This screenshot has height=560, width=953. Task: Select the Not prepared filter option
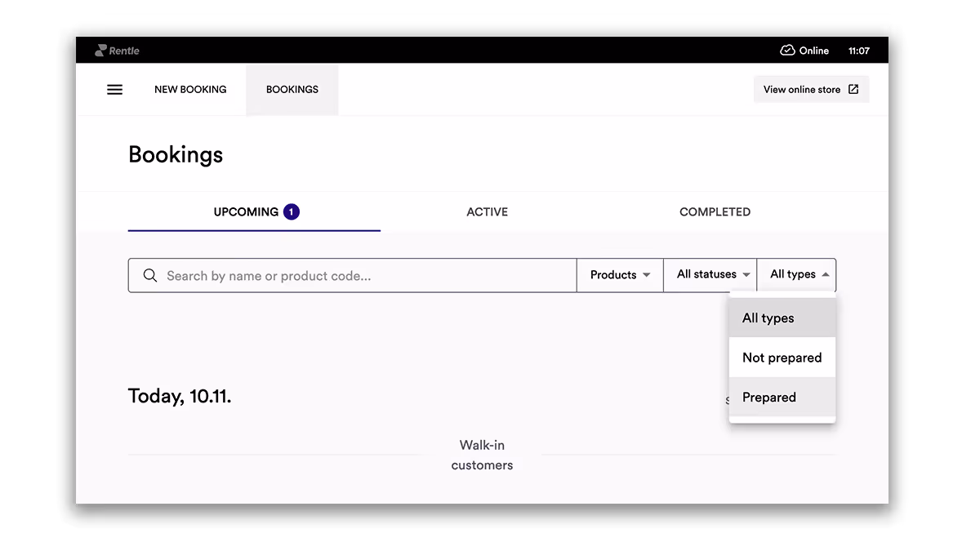pos(782,358)
